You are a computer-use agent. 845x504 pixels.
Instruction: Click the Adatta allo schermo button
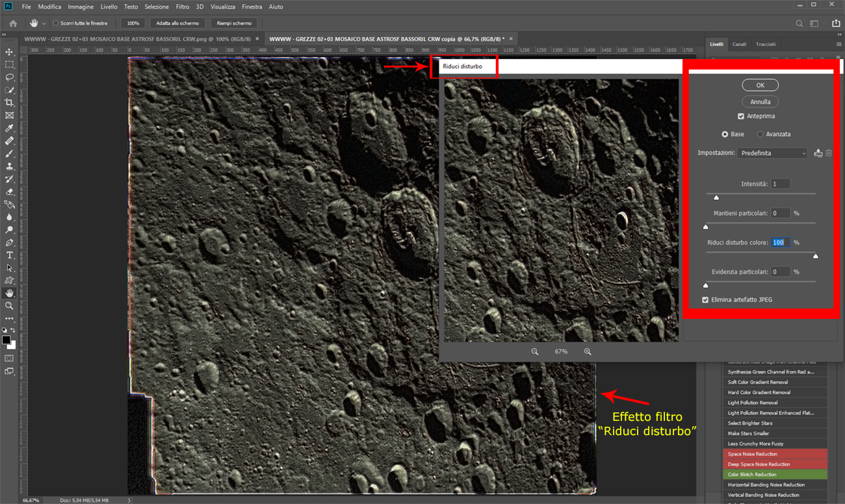coord(178,23)
